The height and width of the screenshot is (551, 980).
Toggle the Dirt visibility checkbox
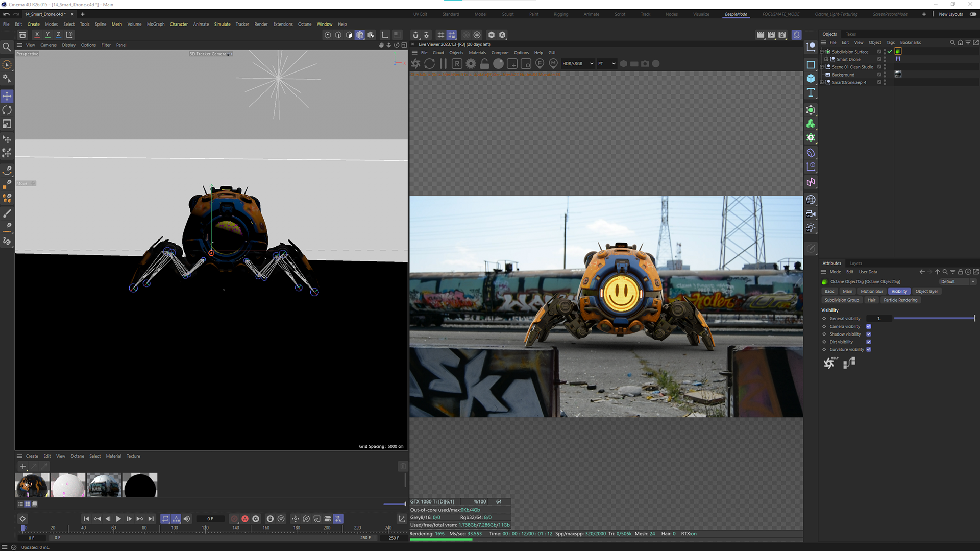click(x=868, y=342)
